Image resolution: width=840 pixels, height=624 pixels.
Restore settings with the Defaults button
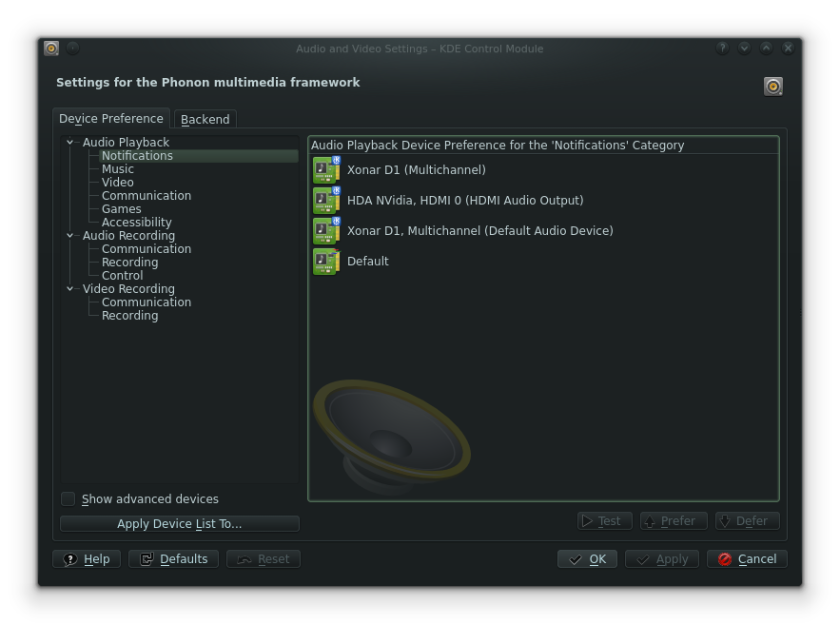[x=173, y=559]
